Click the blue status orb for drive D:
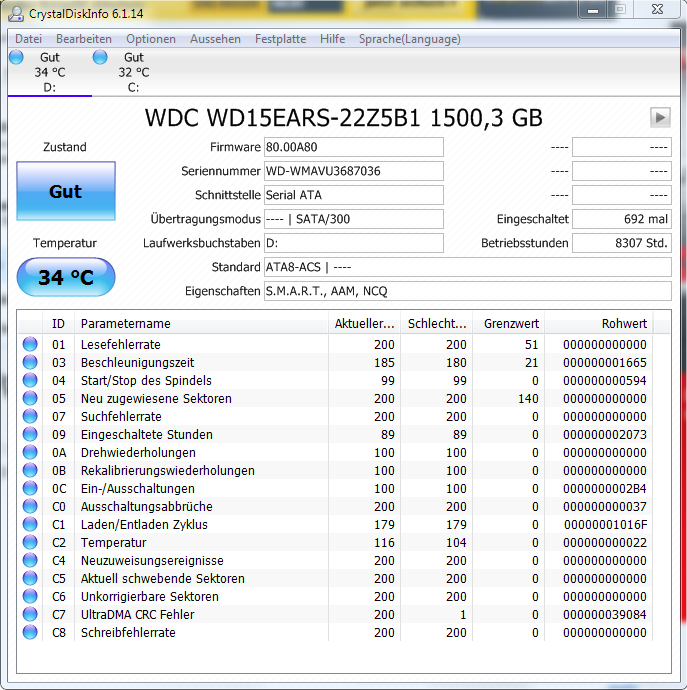The width and height of the screenshot is (687, 690). [x=16, y=57]
